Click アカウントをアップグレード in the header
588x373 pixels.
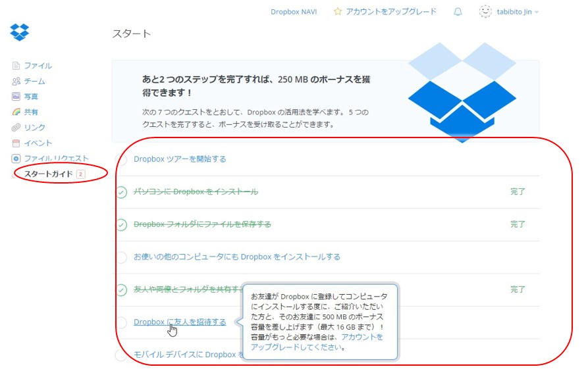391,12
